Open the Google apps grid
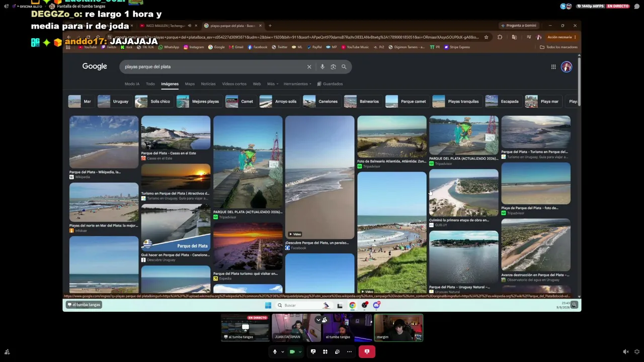This screenshot has width=644, height=362. (x=553, y=67)
